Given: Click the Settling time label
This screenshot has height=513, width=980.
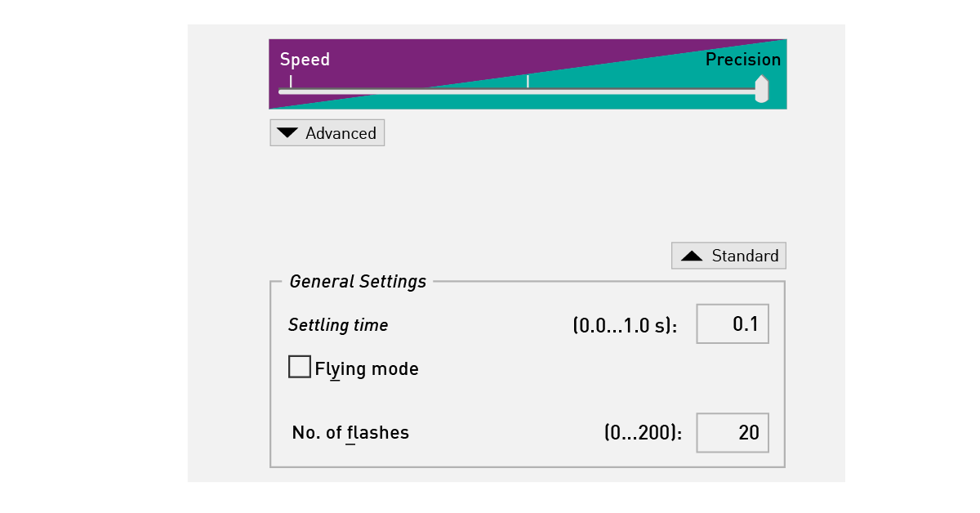Looking at the screenshot, I should 338,325.
